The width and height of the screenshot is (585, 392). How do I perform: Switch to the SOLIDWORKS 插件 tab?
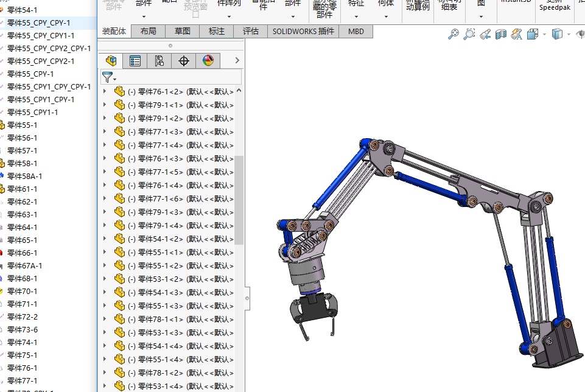tap(303, 31)
